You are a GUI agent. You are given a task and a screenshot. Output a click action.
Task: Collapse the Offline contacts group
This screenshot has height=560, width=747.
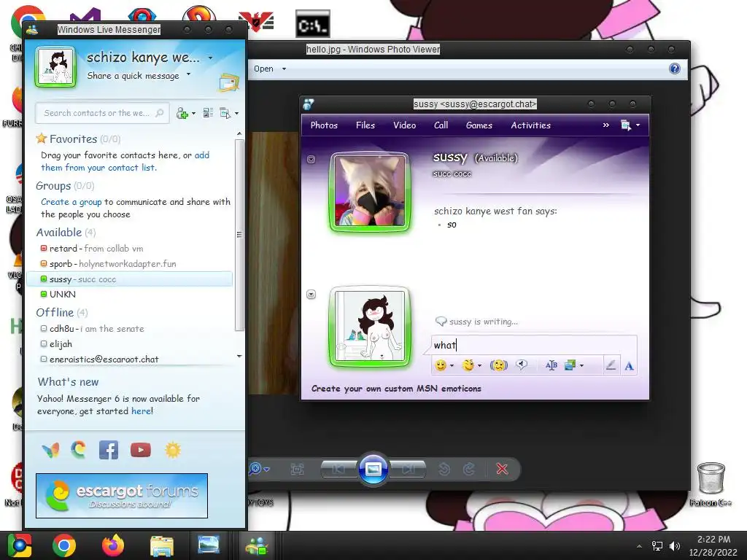pos(55,312)
